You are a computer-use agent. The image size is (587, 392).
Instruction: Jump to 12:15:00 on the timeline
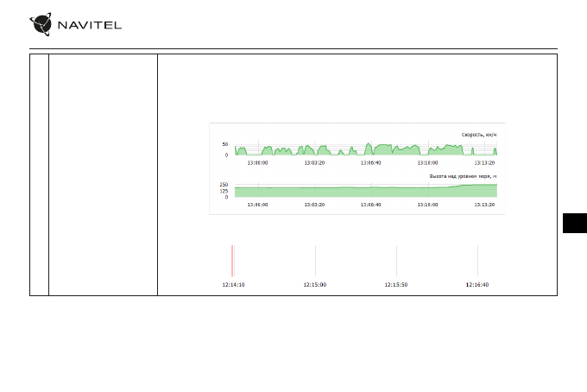click(x=315, y=284)
